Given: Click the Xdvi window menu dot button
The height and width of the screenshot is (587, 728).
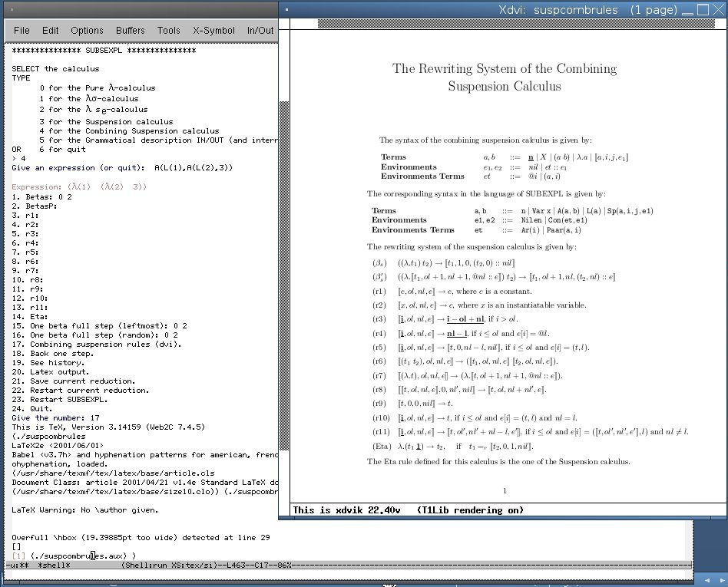Looking at the screenshot, I should [287, 10].
